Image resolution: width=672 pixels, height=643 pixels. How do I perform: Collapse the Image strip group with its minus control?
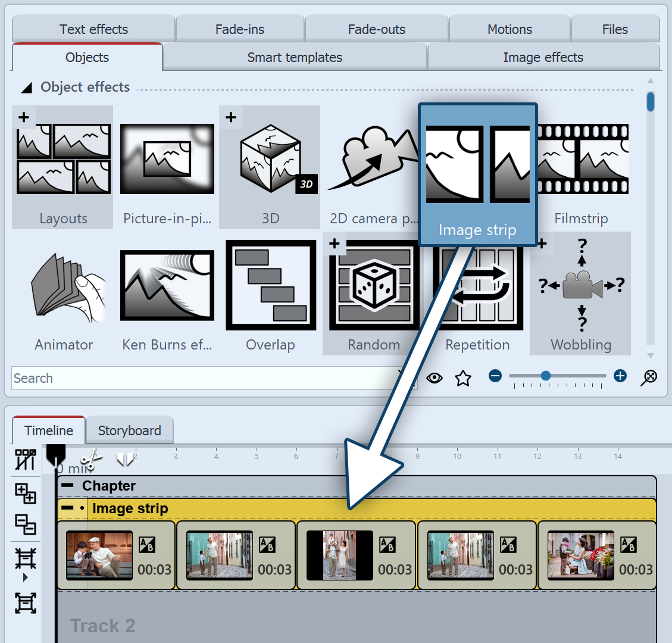click(67, 507)
